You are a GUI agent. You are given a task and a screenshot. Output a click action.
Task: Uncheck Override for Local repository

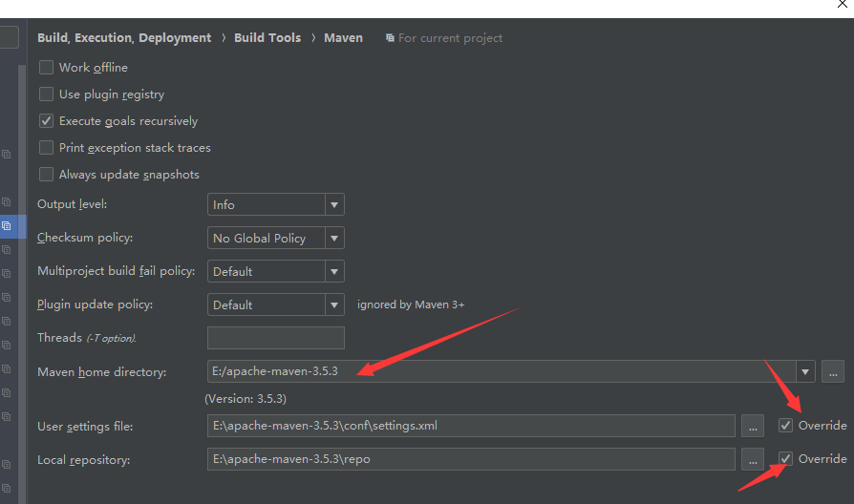tap(785, 459)
